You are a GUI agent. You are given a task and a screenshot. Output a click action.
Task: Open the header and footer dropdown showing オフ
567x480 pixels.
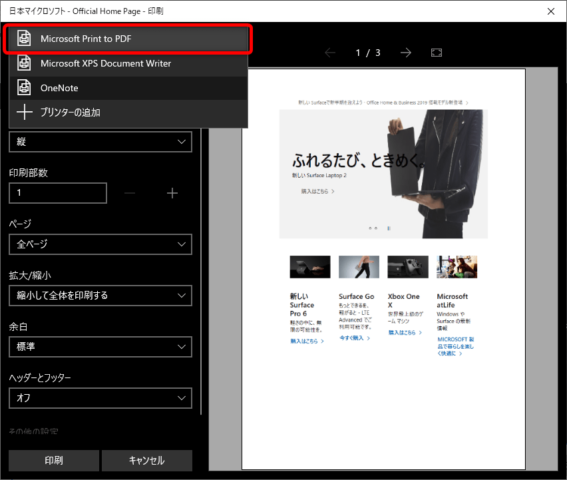101,398
